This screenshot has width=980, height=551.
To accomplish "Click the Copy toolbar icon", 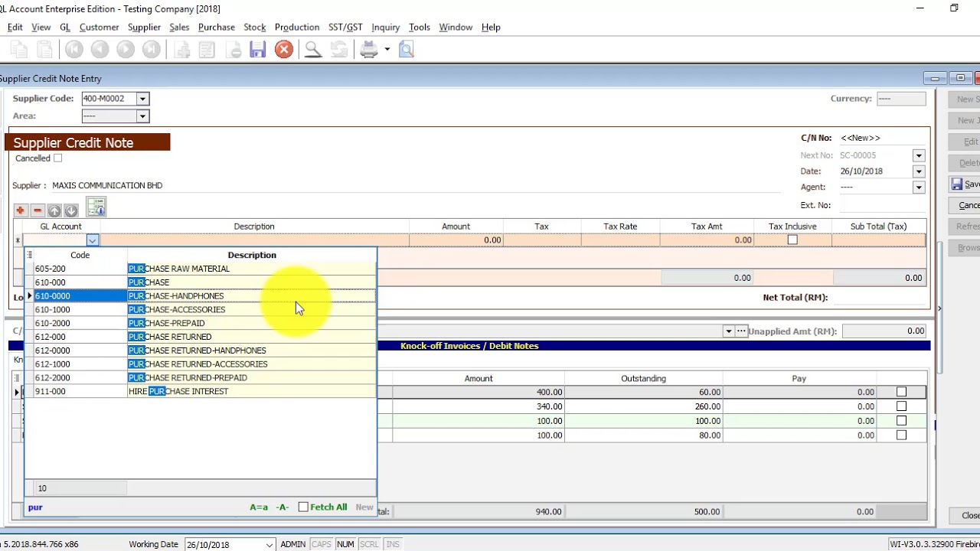I will coord(19,50).
